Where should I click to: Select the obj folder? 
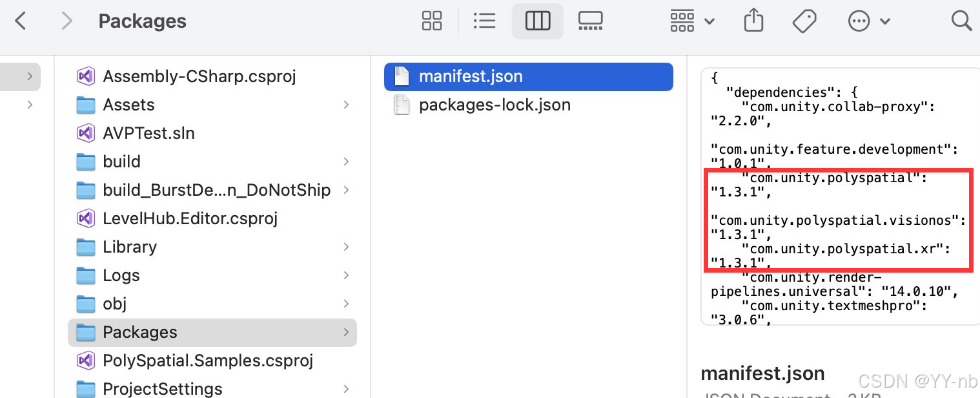212,304
